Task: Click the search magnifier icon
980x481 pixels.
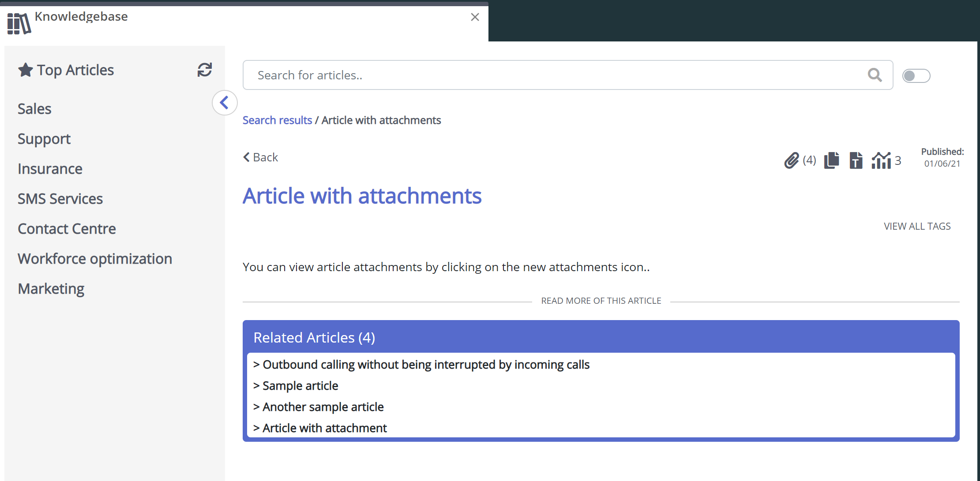Action: coord(875,75)
